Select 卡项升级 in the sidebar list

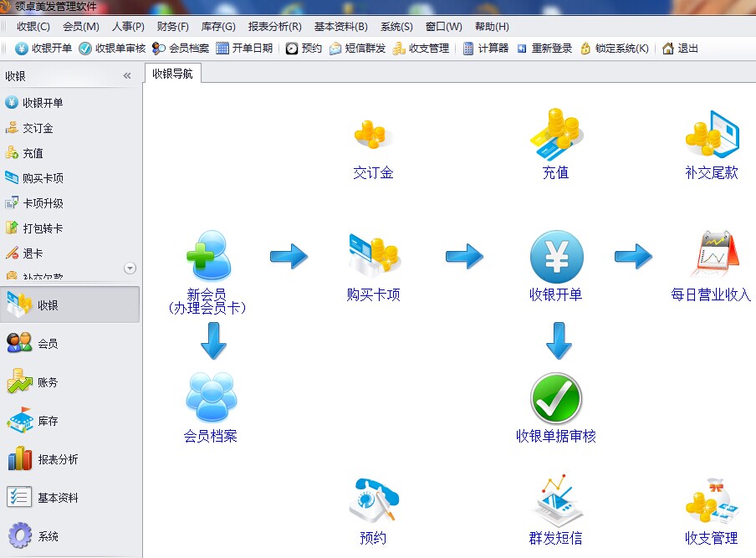click(x=43, y=203)
